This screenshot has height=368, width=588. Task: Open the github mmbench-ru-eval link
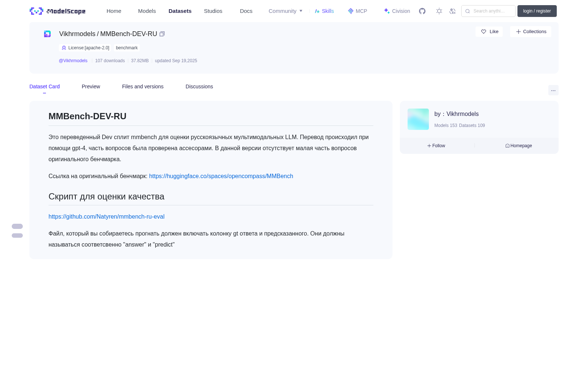[107, 217]
